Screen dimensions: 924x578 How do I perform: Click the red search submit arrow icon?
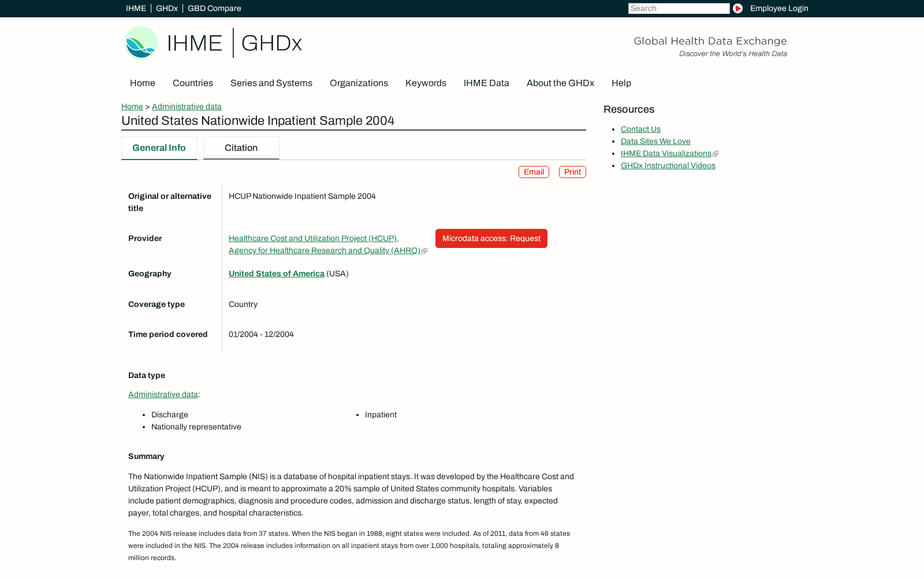pyautogui.click(x=737, y=8)
